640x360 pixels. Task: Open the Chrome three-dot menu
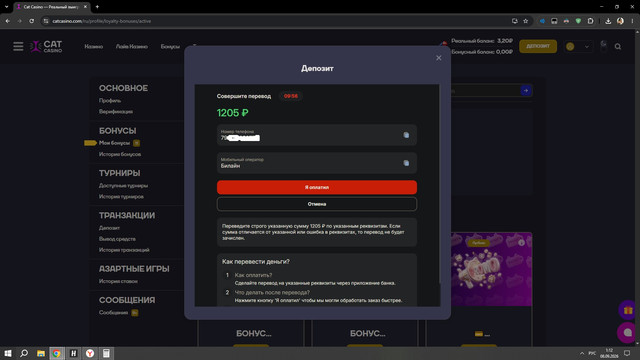pos(632,21)
